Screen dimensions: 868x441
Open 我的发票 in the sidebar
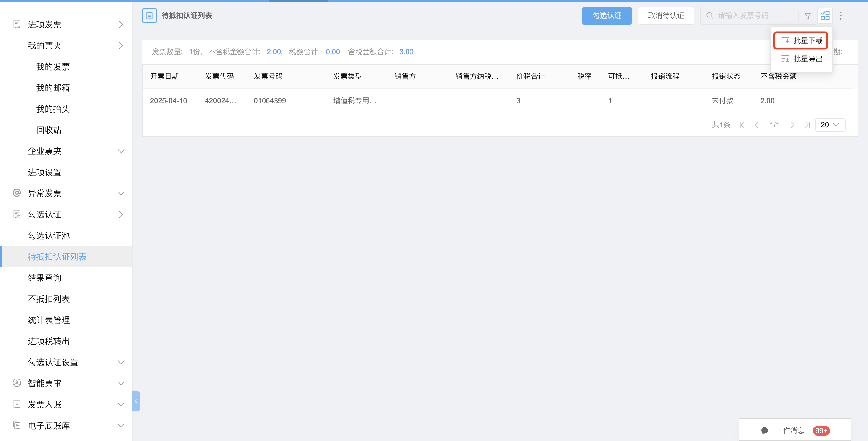click(53, 67)
